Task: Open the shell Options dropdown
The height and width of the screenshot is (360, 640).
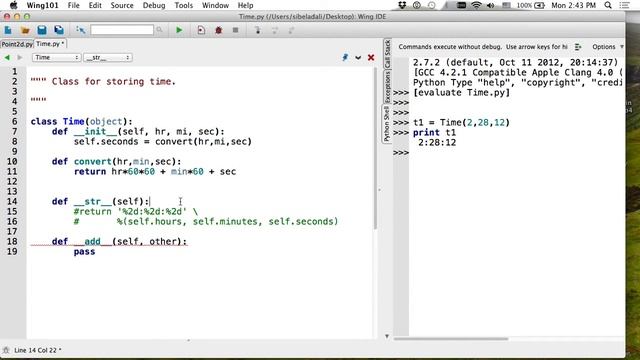Action: (x=607, y=47)
